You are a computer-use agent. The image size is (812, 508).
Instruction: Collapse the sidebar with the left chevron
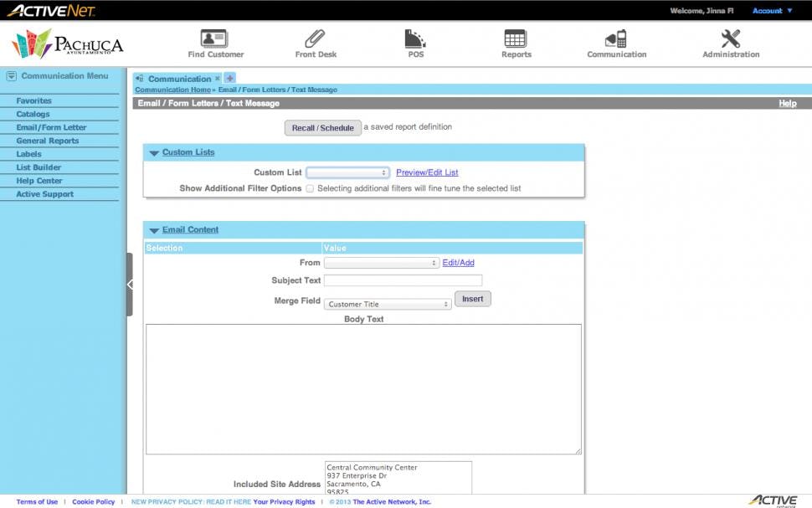(x=131, y=285)
